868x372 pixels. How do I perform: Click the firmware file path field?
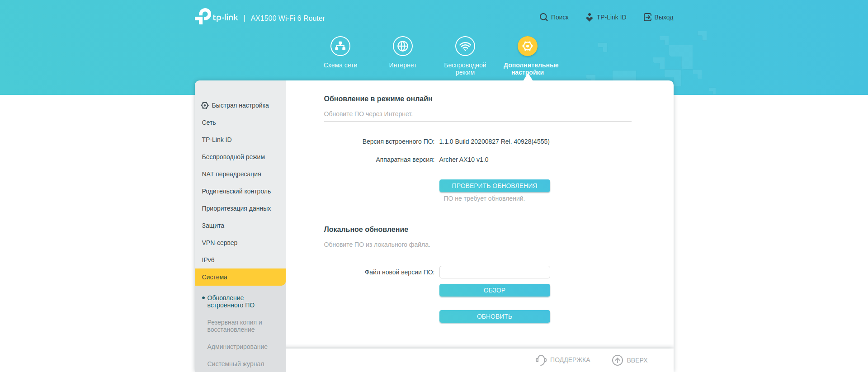[494, 272]
